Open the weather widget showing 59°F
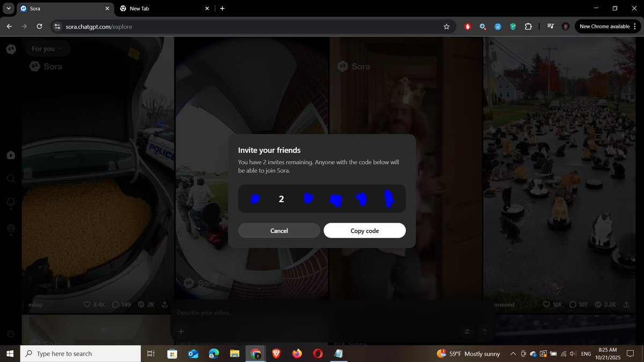The width and height of the screenshot is (644, 362). pos(469,353)
